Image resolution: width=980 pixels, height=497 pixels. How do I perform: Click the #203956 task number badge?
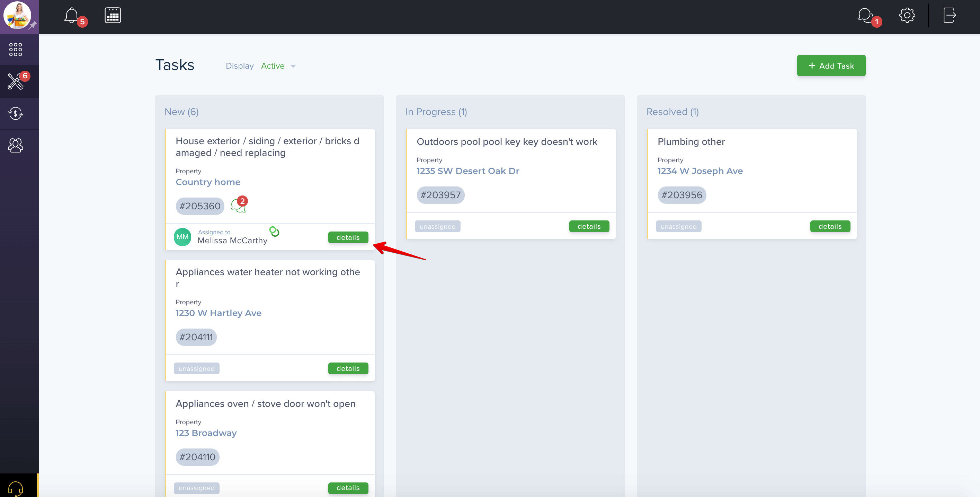[681, 195]
